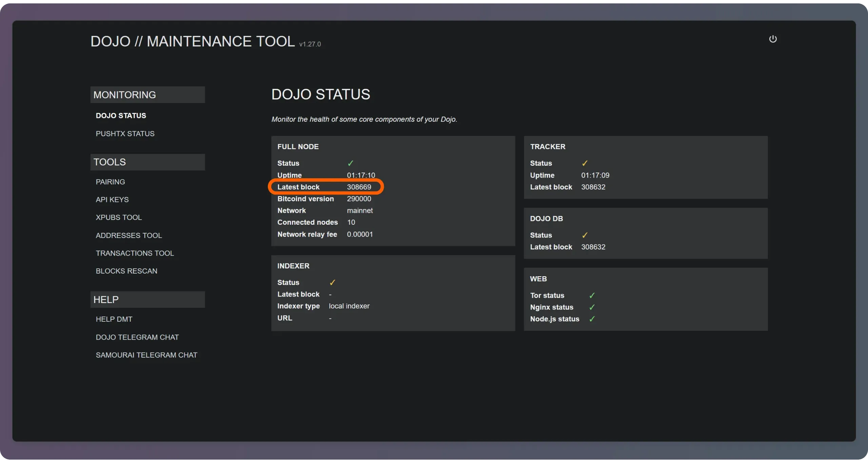The image size is (868, 463).
Task: Click Nginx status green checkmark
Action: pos(592,307)
